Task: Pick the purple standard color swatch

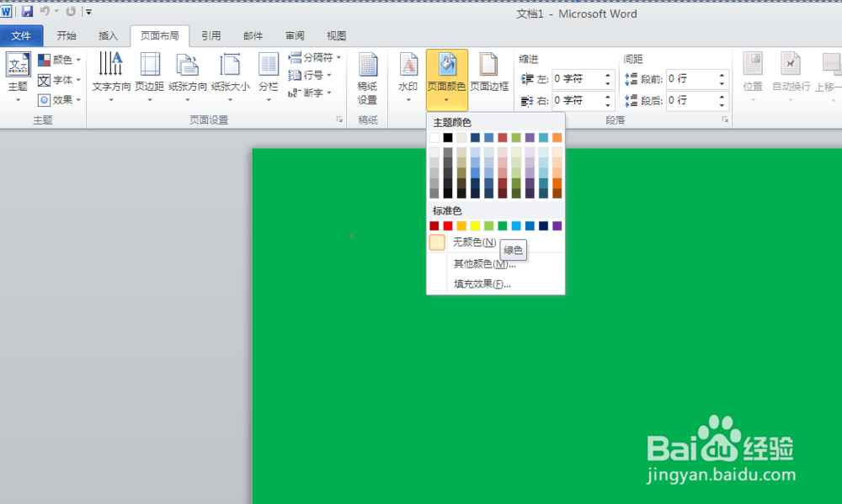Action: [x=557, y=226]
